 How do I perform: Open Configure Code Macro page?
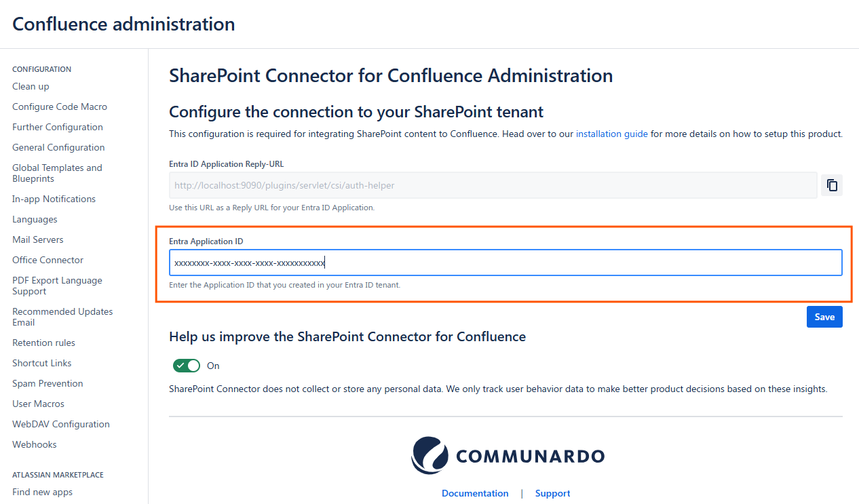(60, 106)
